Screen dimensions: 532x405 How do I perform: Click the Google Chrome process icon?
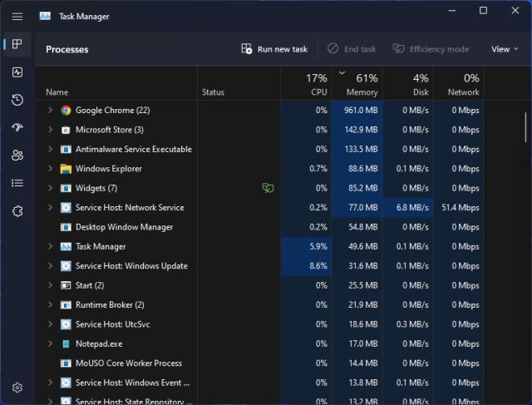[66, 111]
